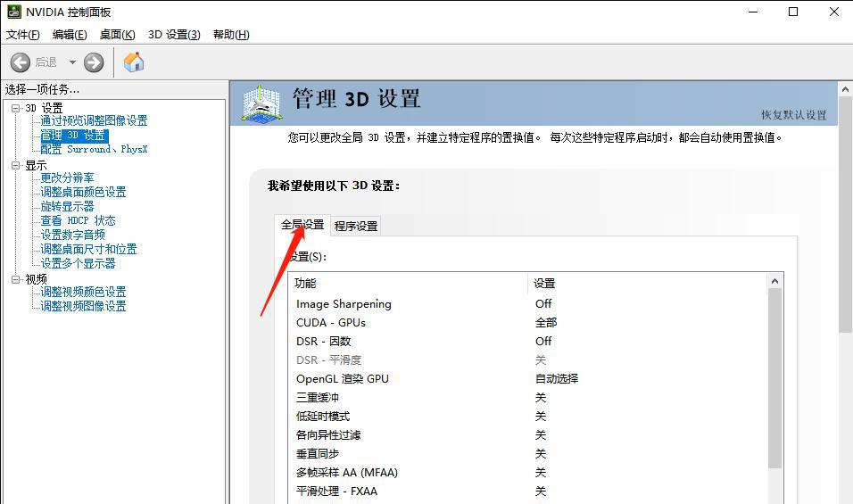Select the 平滑处理 - FXAA row

527,492
